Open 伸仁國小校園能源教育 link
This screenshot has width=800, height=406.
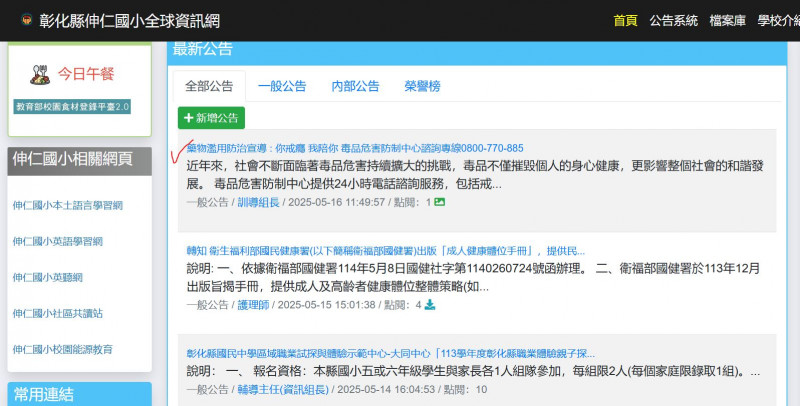click(x=63, y=349)
